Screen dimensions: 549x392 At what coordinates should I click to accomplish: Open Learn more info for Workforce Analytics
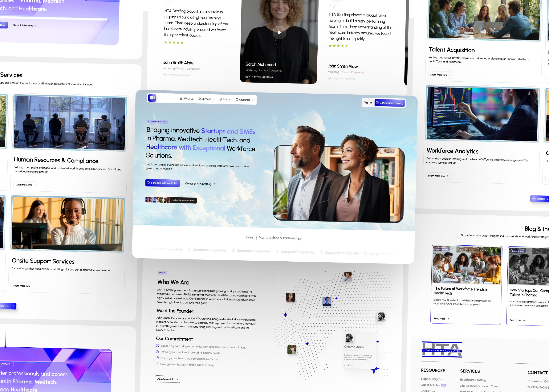click(438, 176)
